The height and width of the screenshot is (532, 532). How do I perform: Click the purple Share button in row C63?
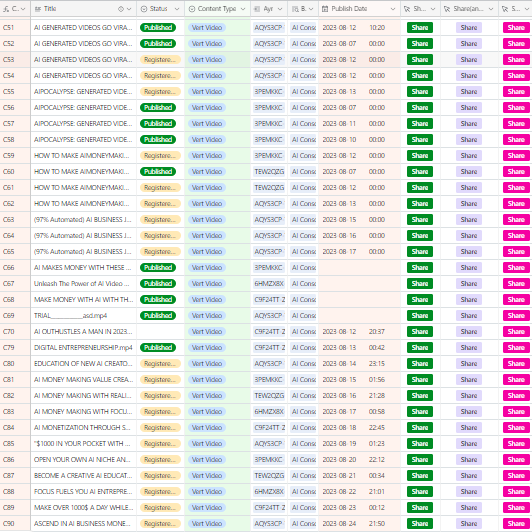pos(469,220)
